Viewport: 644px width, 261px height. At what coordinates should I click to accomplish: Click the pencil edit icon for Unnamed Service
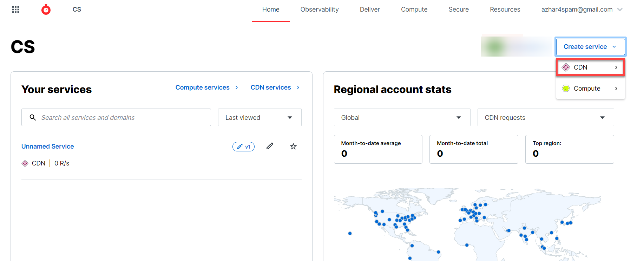pyautogui.click(x=270, y=146)
